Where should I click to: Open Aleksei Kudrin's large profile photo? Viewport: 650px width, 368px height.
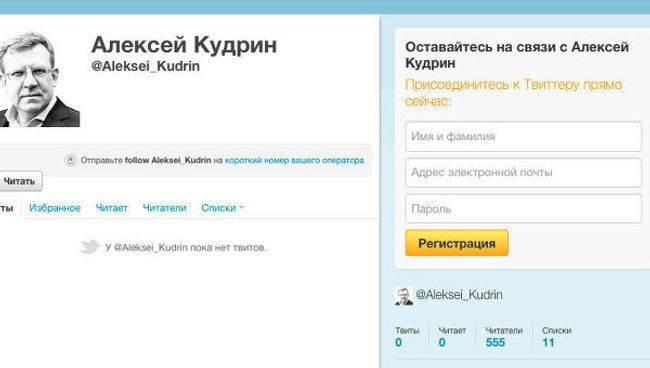click(x=40, y=79)
